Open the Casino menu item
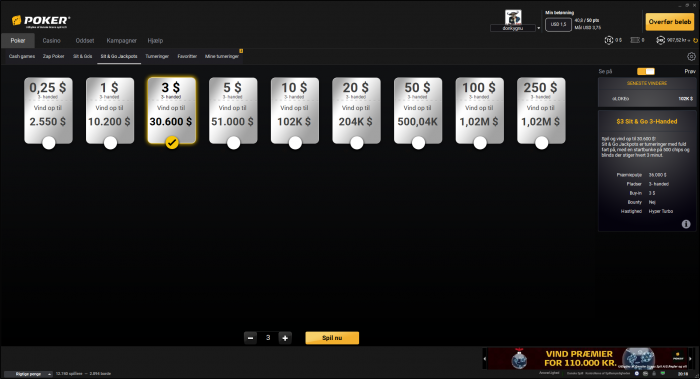This screenshot has width=700, height=379. [51, 41]
